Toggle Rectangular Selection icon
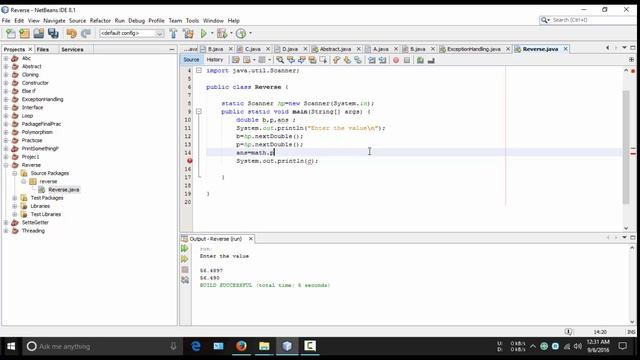Screen dimensions: 640x360 coord(323,60)
